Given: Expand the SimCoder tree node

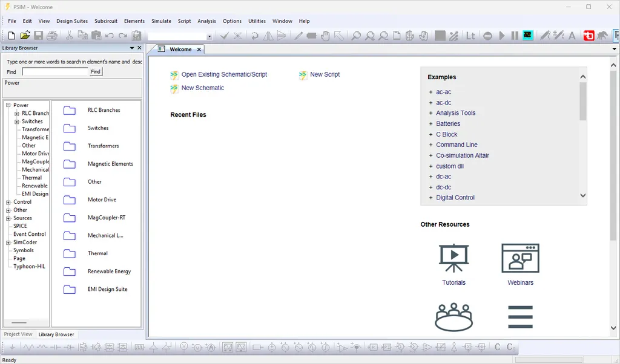Looking at the screenshot, I should (x=8, y=242).
